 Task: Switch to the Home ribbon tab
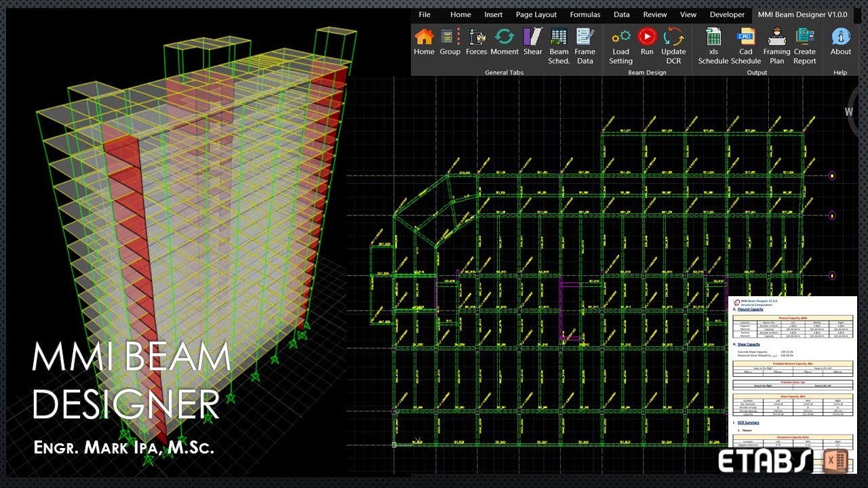pos(460,14)
